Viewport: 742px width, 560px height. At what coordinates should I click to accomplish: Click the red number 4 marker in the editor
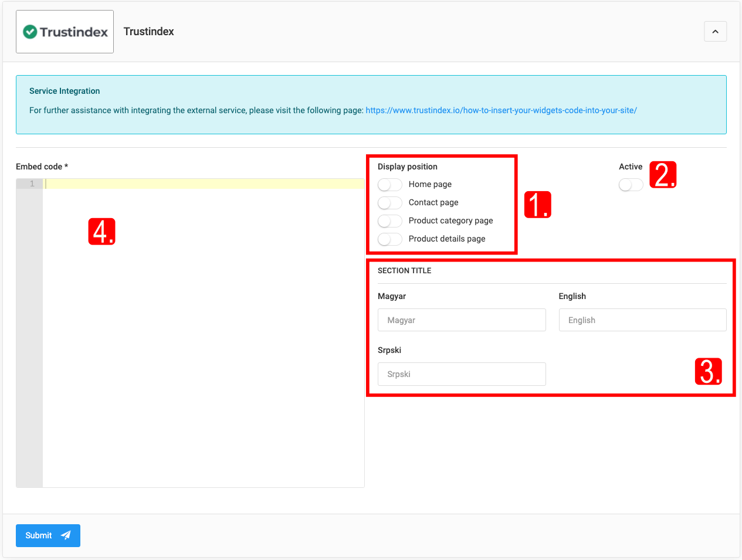coord(101,232)
